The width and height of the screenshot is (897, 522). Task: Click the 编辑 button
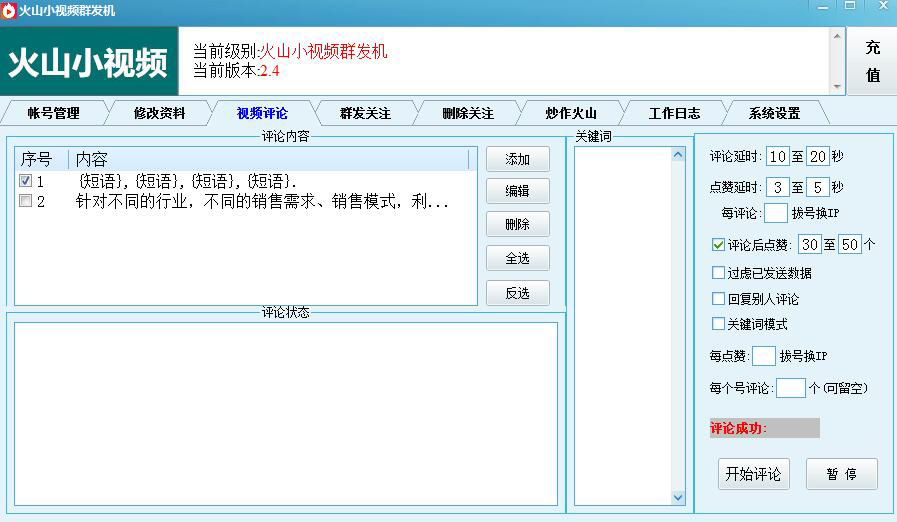coord(518,191)
